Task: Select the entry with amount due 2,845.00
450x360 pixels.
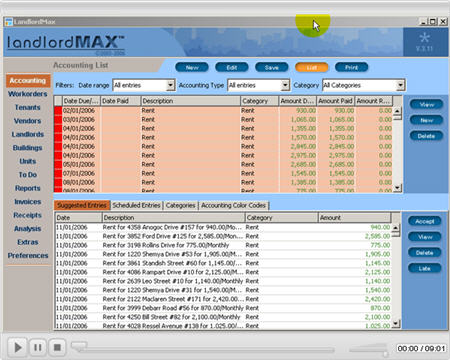Action: pos(223,147)
